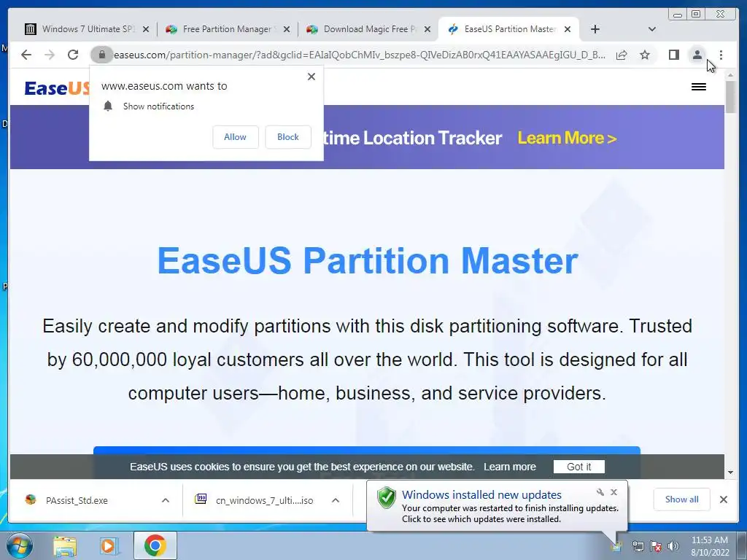
Task: Accept cookies with Got it button
Action: click(578, 467)
